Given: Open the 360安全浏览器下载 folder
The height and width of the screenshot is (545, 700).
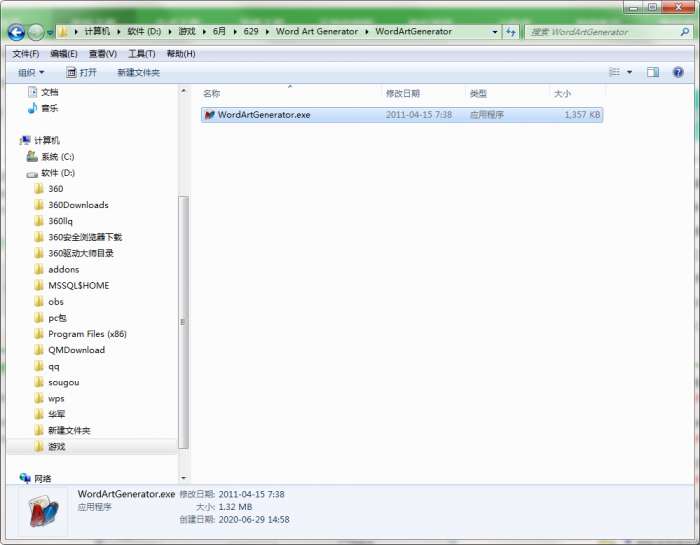Looking at the screenshot, I should click(85, 237).
